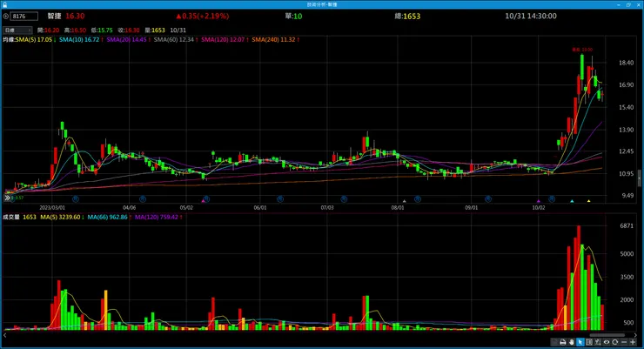Click the chart layout icon next to the pointer tool

click(589, 342)
